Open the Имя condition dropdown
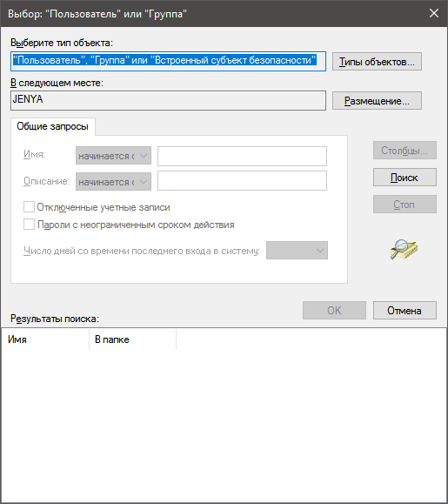 (113, 156)
